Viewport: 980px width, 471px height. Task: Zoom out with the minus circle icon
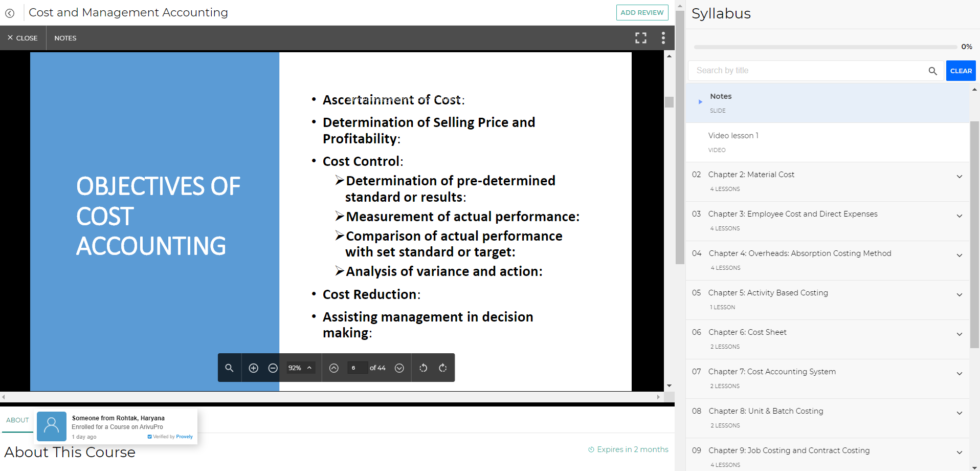click(273, 368)
